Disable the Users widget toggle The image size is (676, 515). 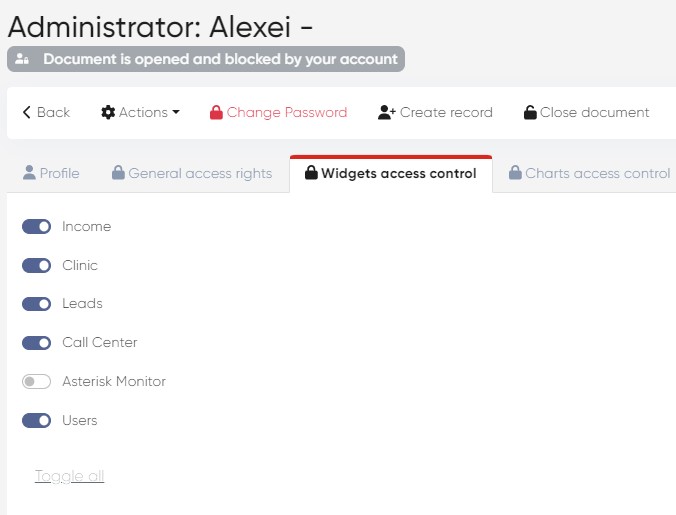coord(37,421)
